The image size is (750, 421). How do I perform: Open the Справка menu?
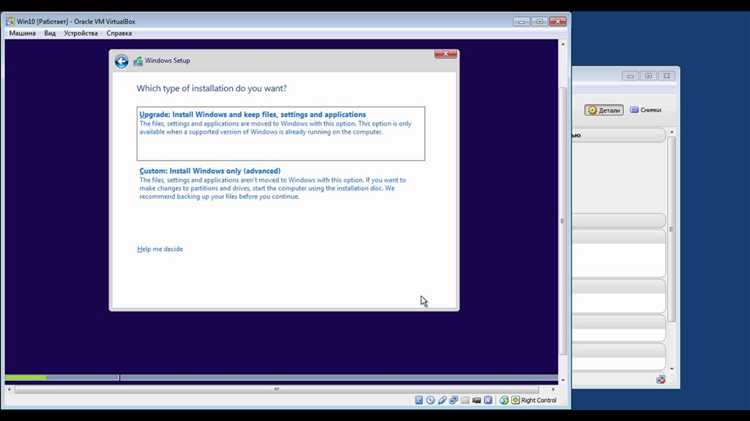[119, 33]
